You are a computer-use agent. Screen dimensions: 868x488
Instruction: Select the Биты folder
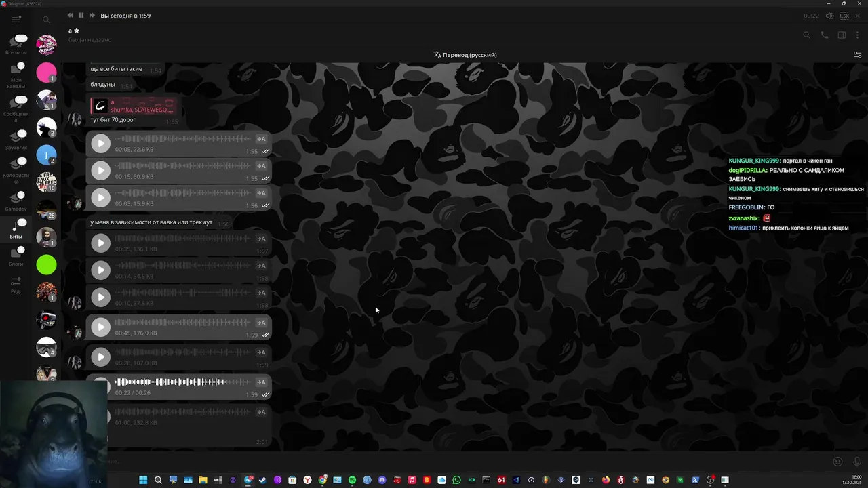coord(16,229)
